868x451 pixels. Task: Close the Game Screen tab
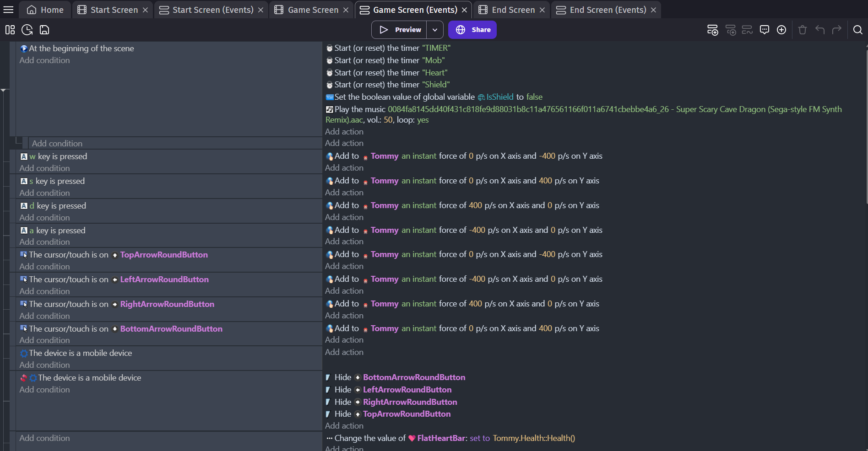[346, 10]
